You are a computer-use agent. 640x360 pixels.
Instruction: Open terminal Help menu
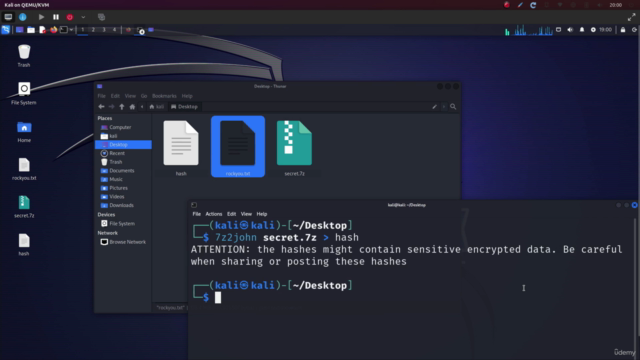coord(262,214)
